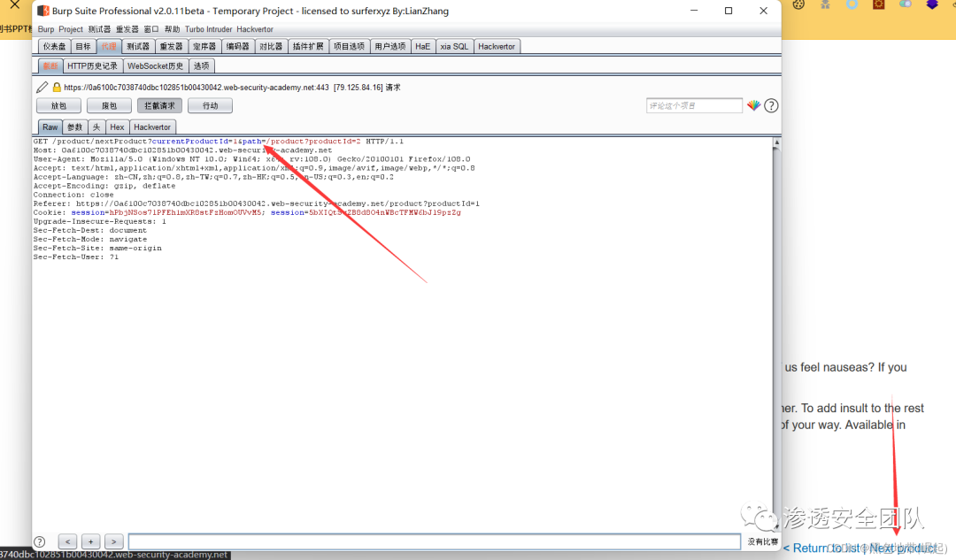Viewport: 956px width, 560px height.
Task: Open the 测试器 menu in the menu bar
Action: click(99, 29)
